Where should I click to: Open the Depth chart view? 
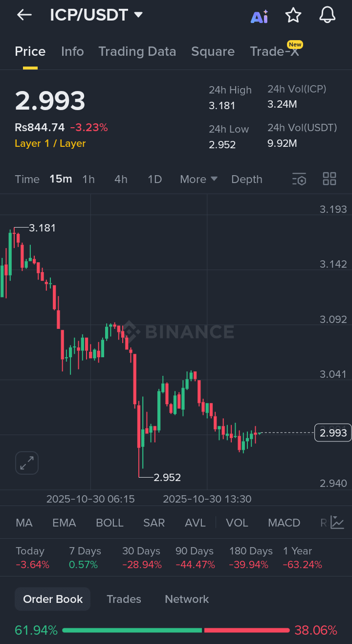click(x=247, y=179)
